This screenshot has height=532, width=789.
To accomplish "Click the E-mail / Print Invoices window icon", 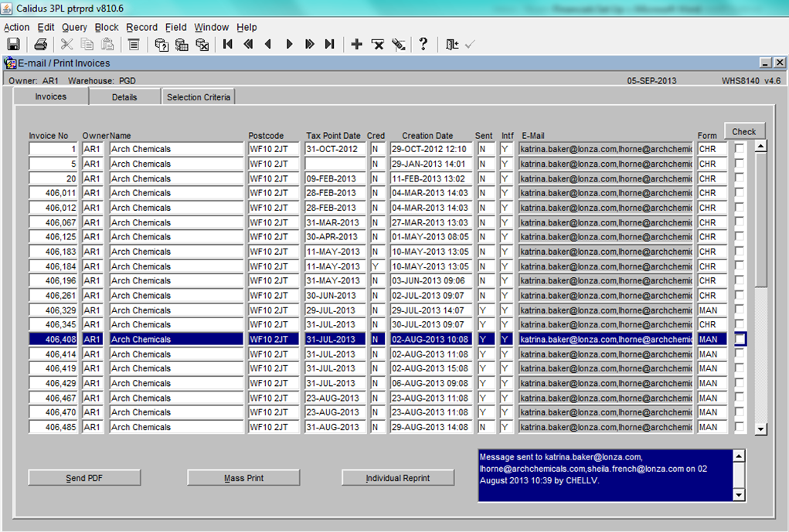I will (10, 63).
